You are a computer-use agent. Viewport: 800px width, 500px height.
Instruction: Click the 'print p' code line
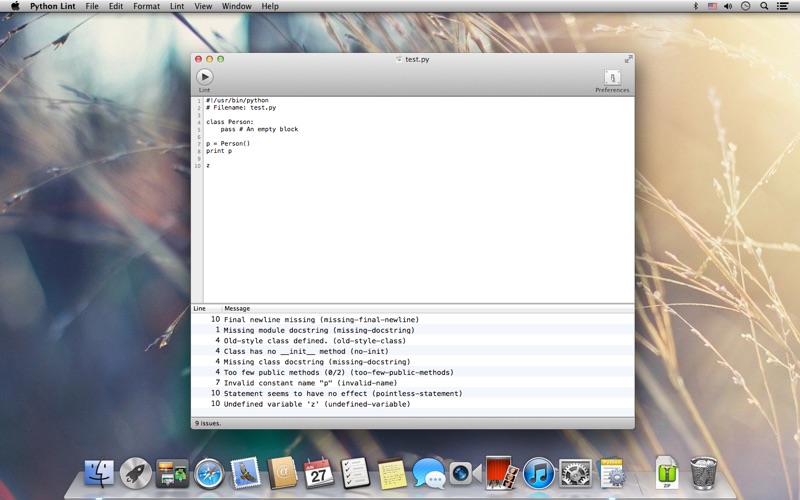tap(219, 151)
